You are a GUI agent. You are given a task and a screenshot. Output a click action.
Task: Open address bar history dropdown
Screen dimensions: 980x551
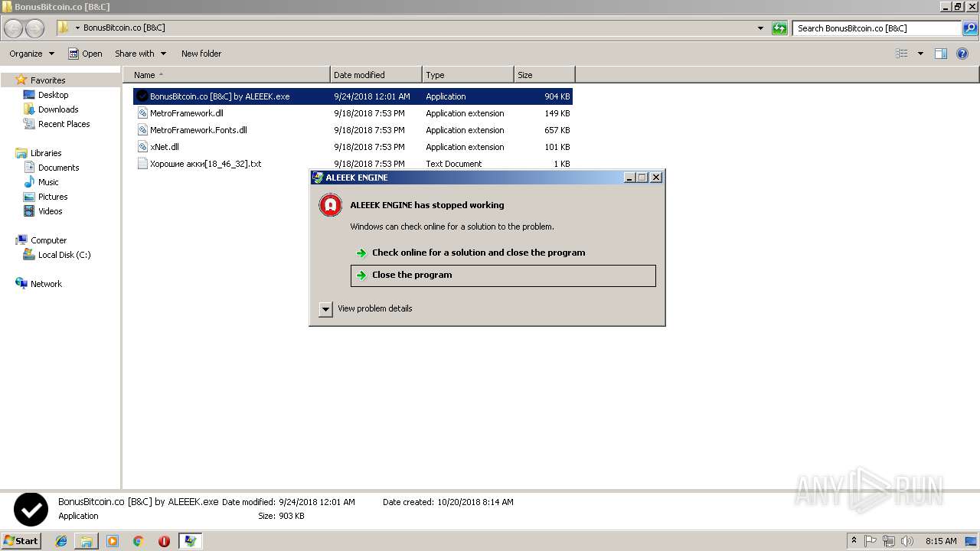click(760, 28)
